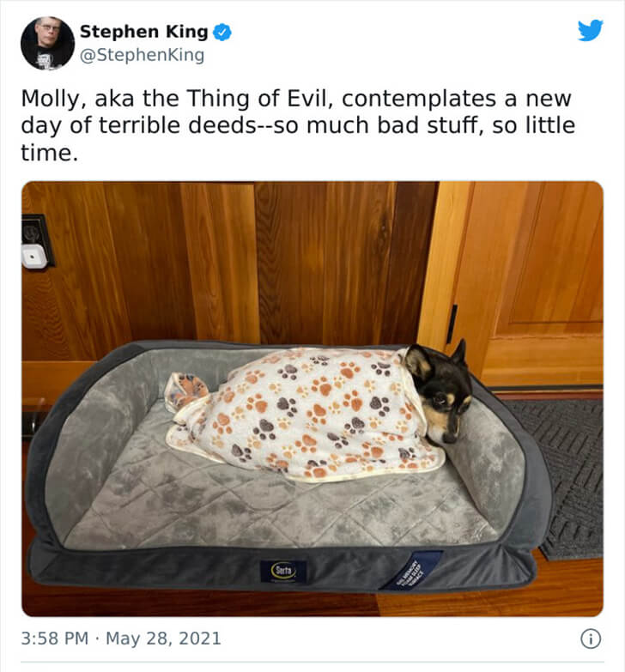The height and width of the screenshot is (672, 625).
Task: Open Stephen King's profile avatar
Action: pyautogui.click(x=47, y=43)
